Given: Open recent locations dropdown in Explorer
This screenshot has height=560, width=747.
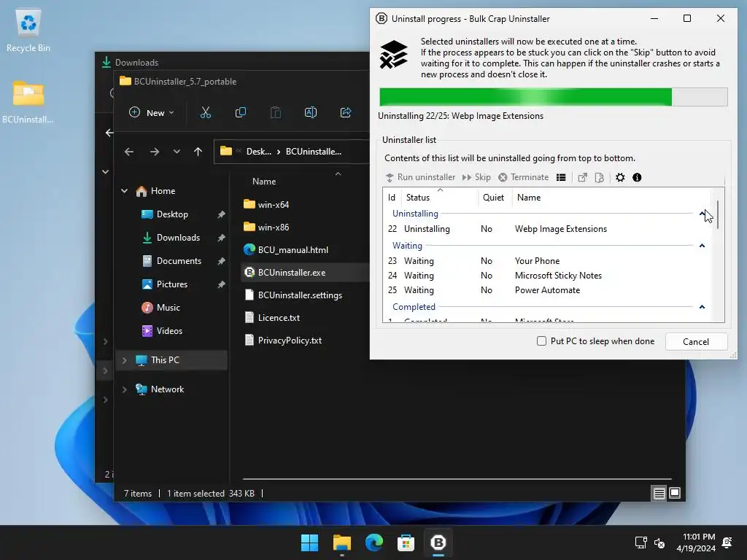Looking at the screenshot, I should click(x=177, y=152).
